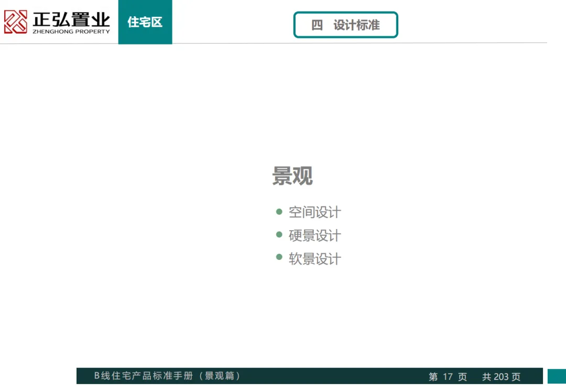Click the Zhenghong Property red logo icon

(16, 21)
